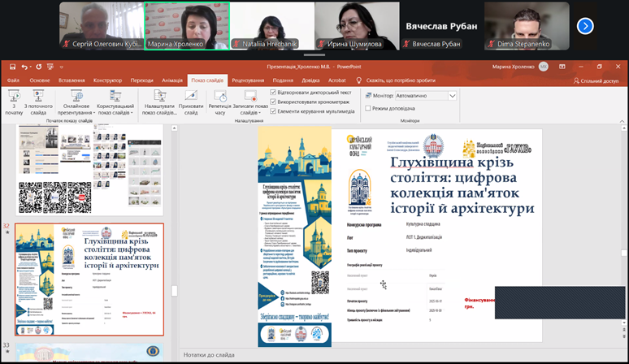629x364 pixels.
Task: Open the Конструктор ribbon tab
Action: (x=106, y=80)
